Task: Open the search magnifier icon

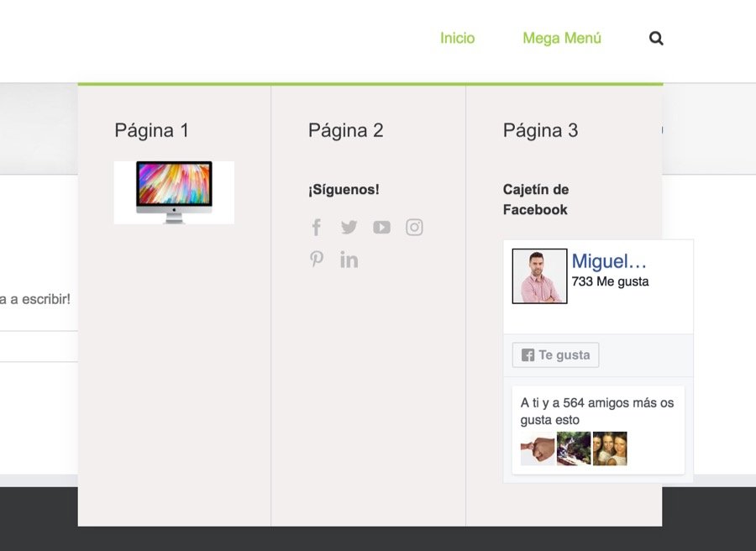Action: [655, 38]
